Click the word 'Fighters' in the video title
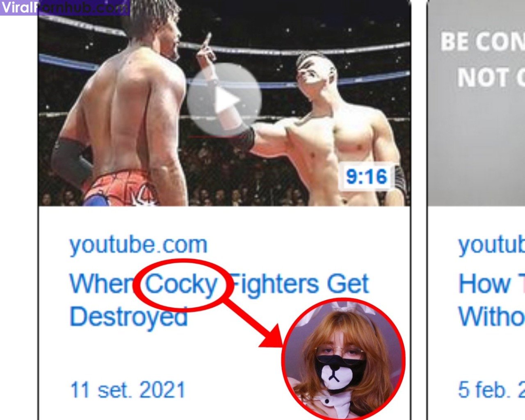Screen dimensions: 525x420 [273, 284]
